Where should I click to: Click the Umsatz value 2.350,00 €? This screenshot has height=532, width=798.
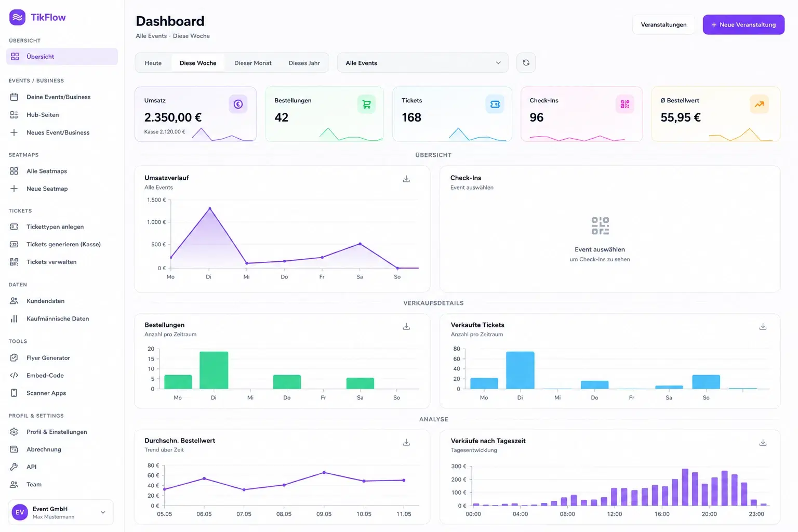[x=173, y=117]
